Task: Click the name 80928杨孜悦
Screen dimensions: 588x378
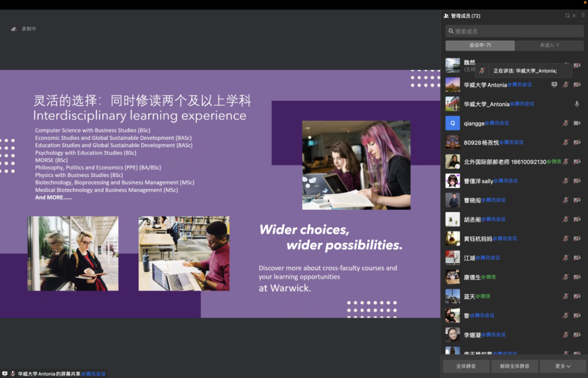Action: coord(481,143)
